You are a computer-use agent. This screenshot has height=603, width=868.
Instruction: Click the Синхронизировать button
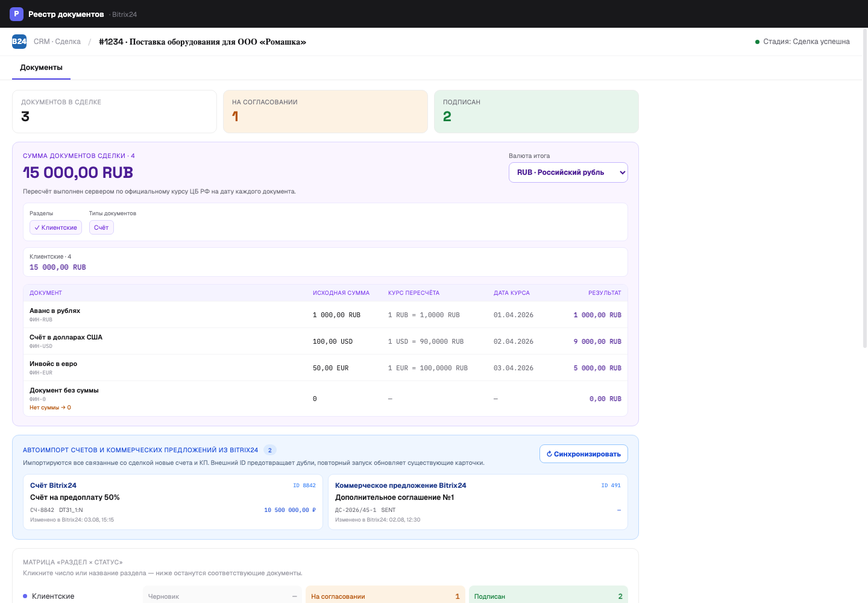(x=583, y=454)
